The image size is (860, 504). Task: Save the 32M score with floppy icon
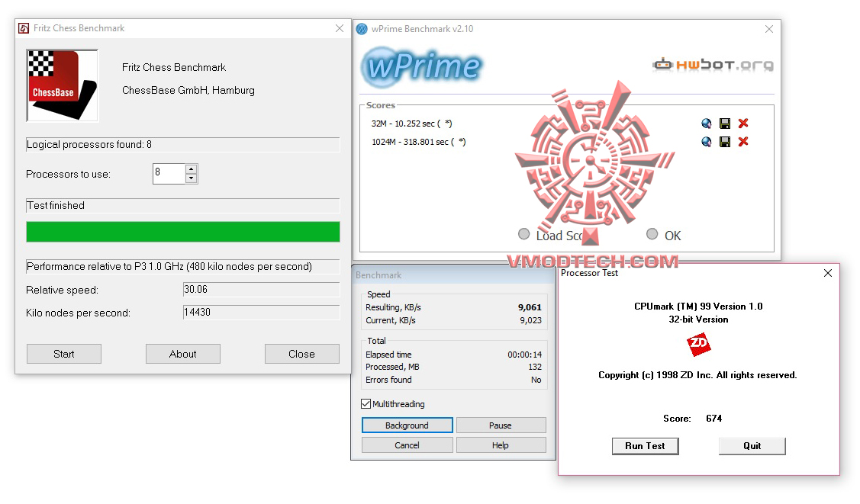point(724,124)
